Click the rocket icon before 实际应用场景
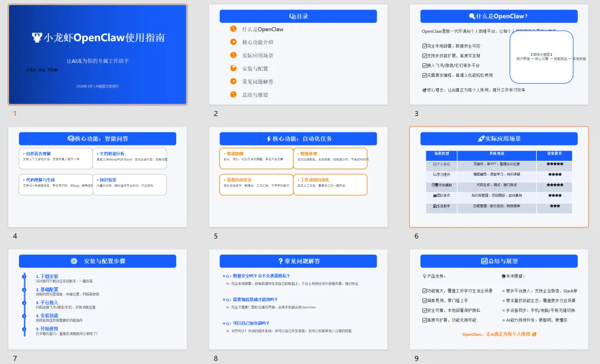The height and width of the screenshot is (364, 600). click(481, 139)
